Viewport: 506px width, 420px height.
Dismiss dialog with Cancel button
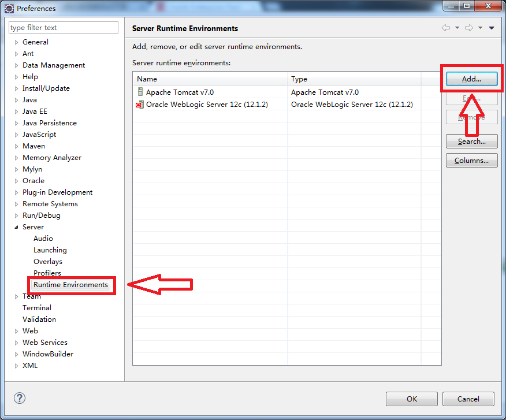click(x=468, y=399)
